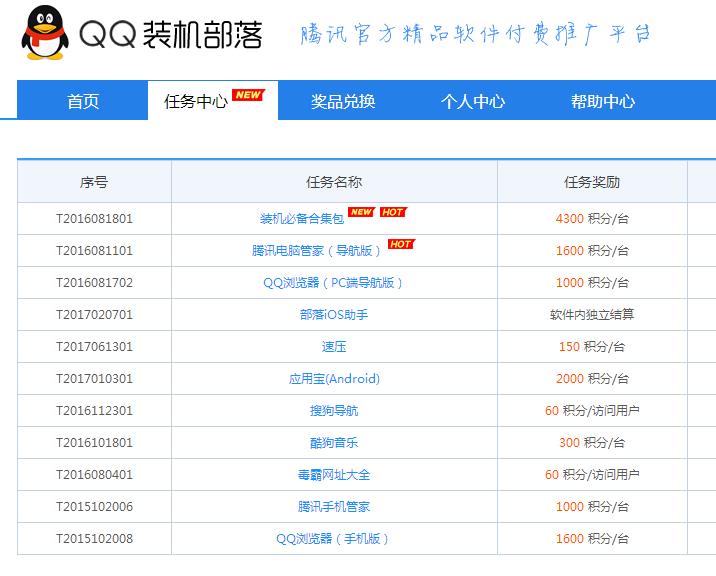Click the HOT badge beside 装机必备合集包
716x576 pixels.
(393, 212)
